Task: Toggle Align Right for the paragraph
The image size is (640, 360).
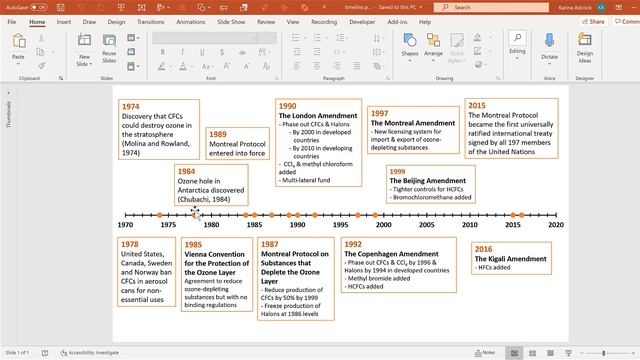Action: tap(337, 66)
